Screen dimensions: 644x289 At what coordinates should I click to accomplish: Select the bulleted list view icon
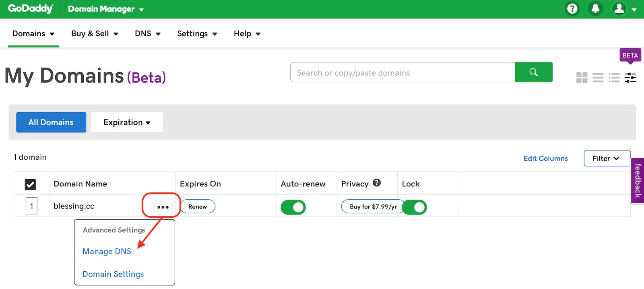pyautogui.click(x=614, y=78)
